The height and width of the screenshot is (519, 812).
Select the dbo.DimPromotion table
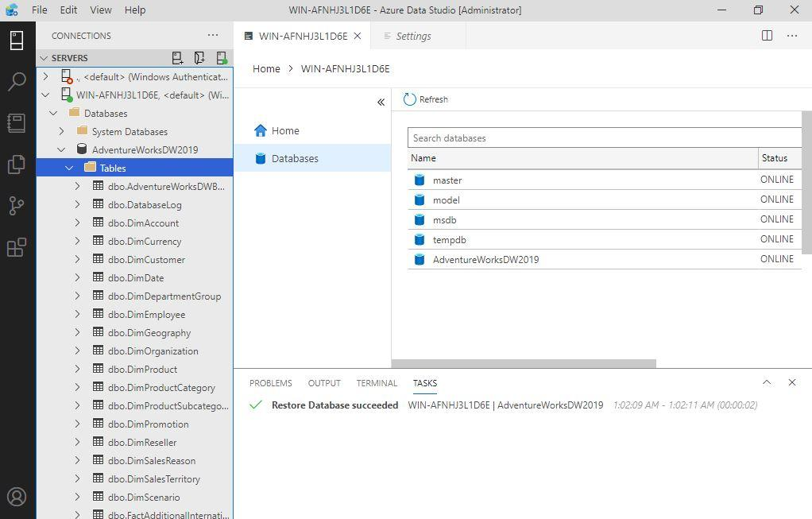[134, 424]
